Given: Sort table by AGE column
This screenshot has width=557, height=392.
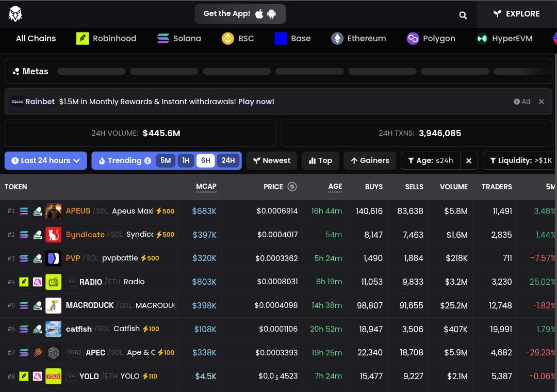Looking at the screenshot, I should pyautogui.click(x=335, y=187).
